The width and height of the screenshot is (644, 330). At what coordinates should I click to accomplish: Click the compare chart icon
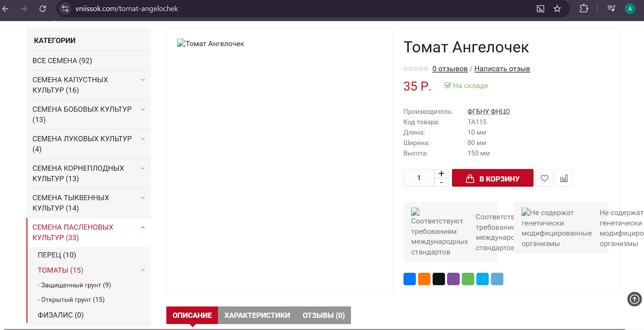pos(563,178)
